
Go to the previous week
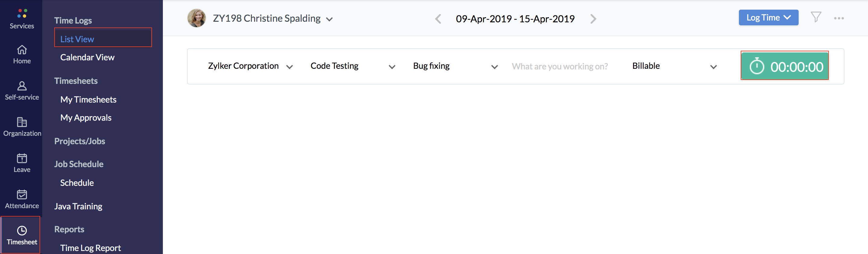point(438,19)
